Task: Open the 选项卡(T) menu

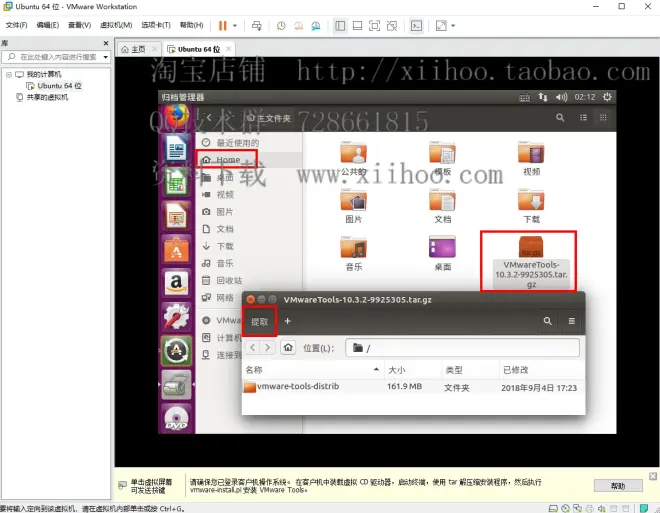Action: (x=156, y=25)
